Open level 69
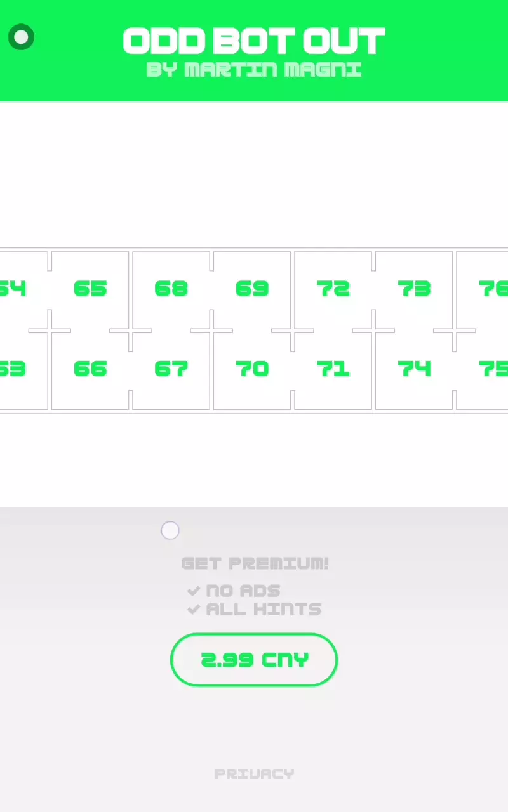 pos(252,289)
